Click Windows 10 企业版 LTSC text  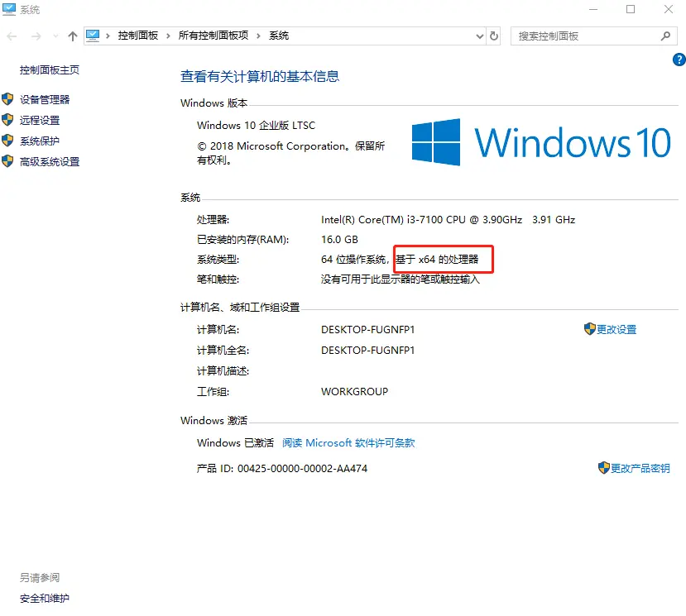(256, 126)
